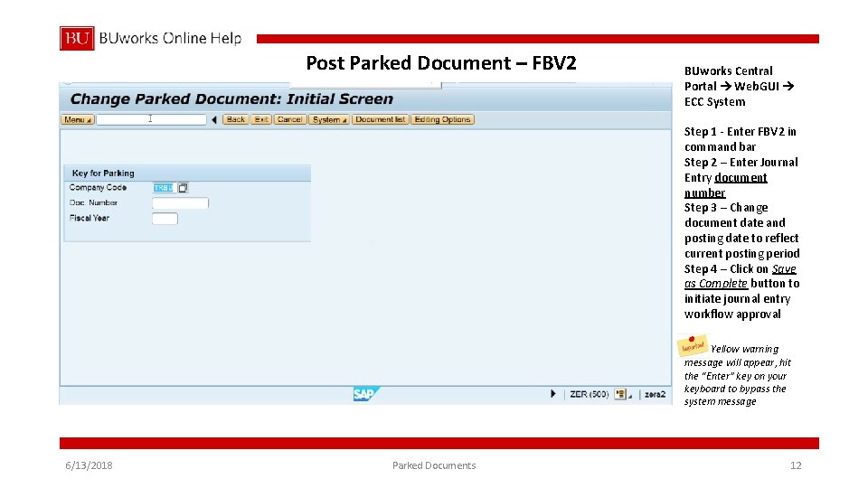
Task: Click the SAP logo in status bar
Action: tap(365, 394)
